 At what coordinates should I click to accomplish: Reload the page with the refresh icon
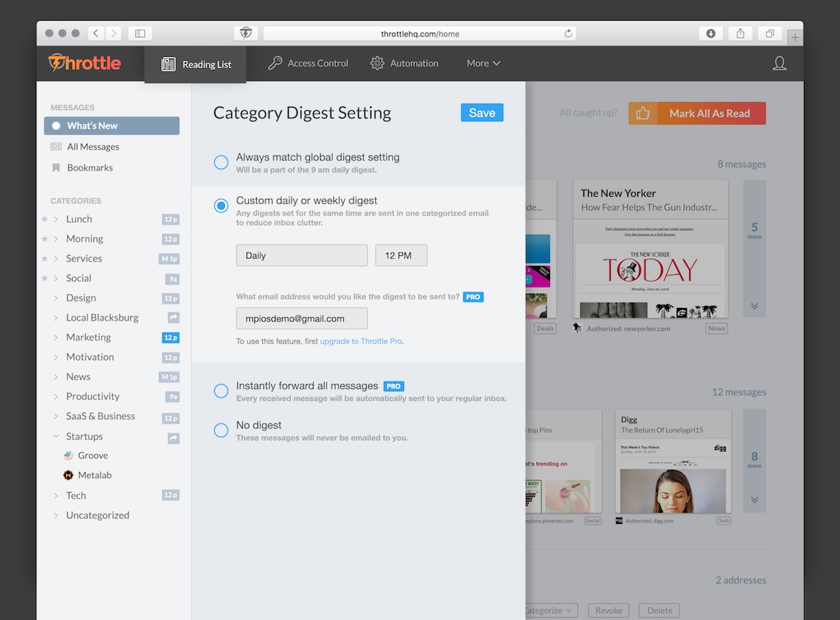pos(568,33)
